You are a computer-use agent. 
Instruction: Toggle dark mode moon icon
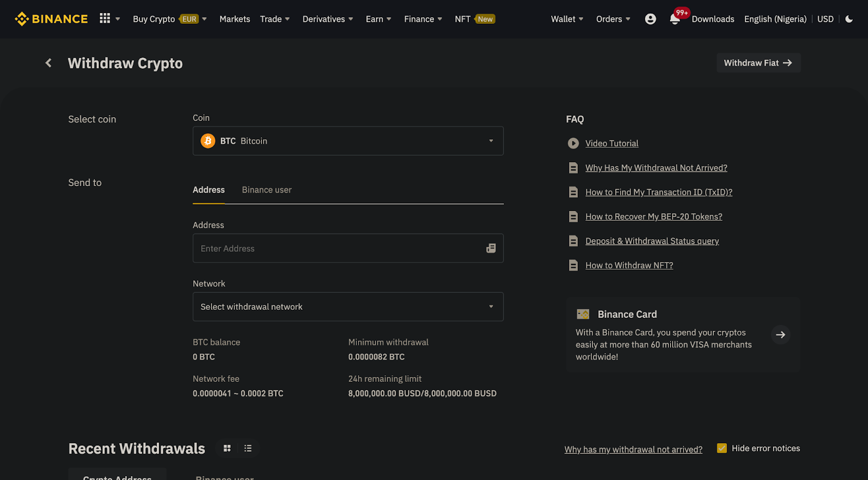[x=849, y=19]
